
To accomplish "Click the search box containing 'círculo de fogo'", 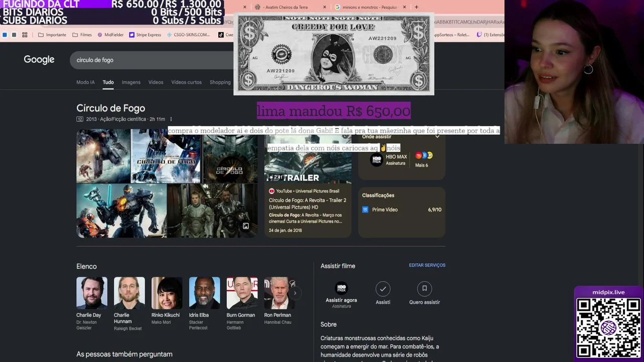I will click(x=151, y=60).
